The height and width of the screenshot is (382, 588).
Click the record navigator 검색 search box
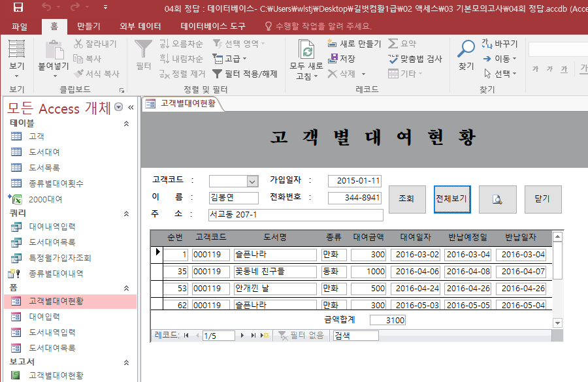tap(355, 335)
